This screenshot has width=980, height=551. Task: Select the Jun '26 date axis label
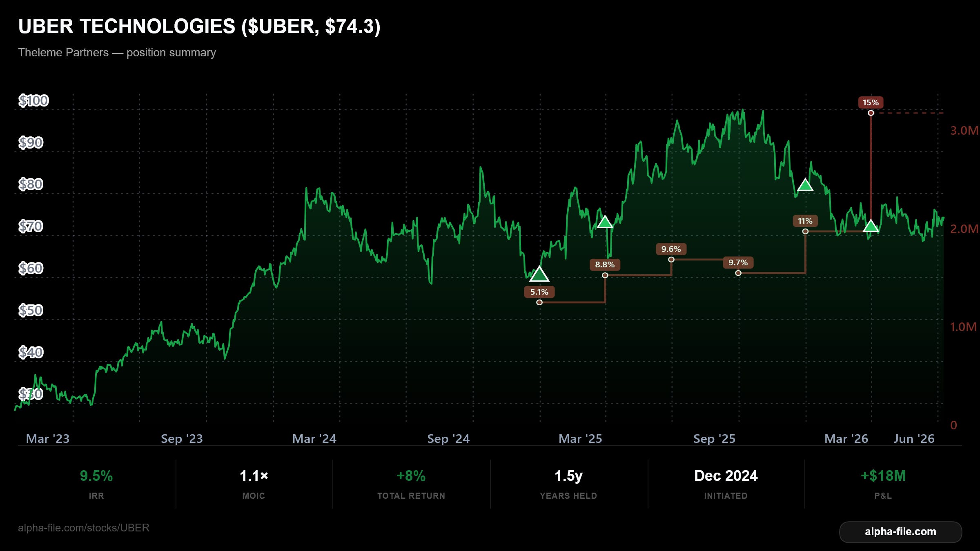click(x=914, y=439)
